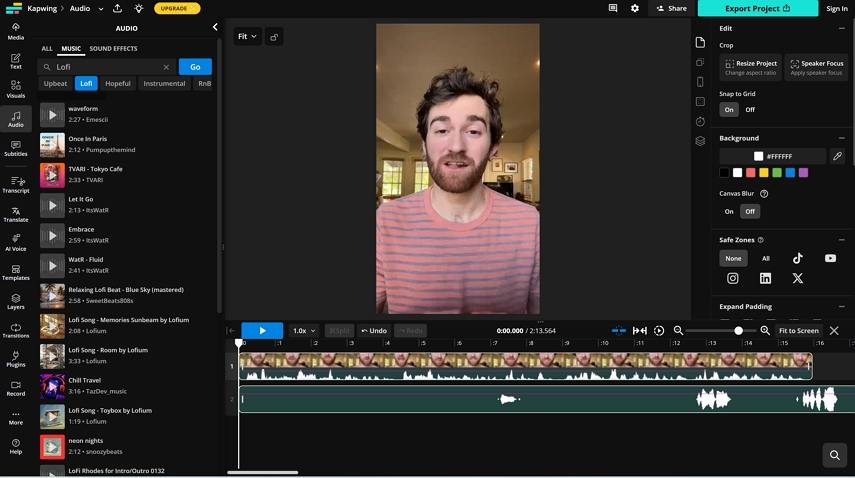This screenshot has height=478, width=855.
Task: Switch to the MUSIC tab
Action: (71, 49)
